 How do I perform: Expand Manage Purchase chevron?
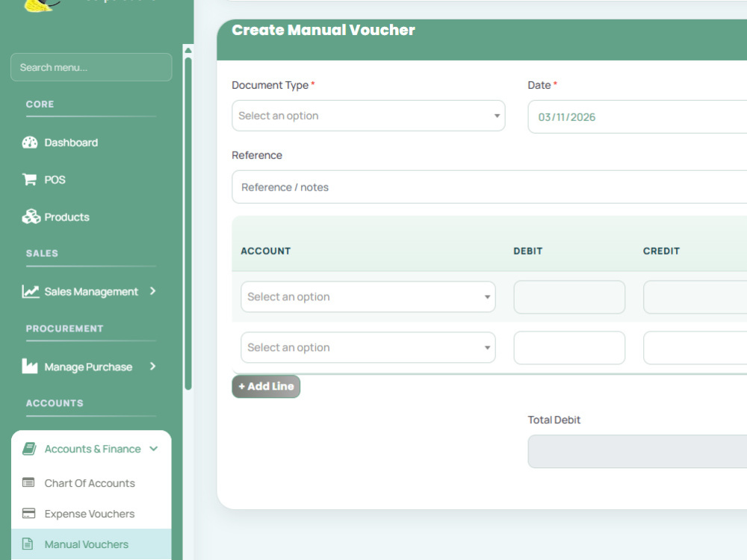[152, 366]
